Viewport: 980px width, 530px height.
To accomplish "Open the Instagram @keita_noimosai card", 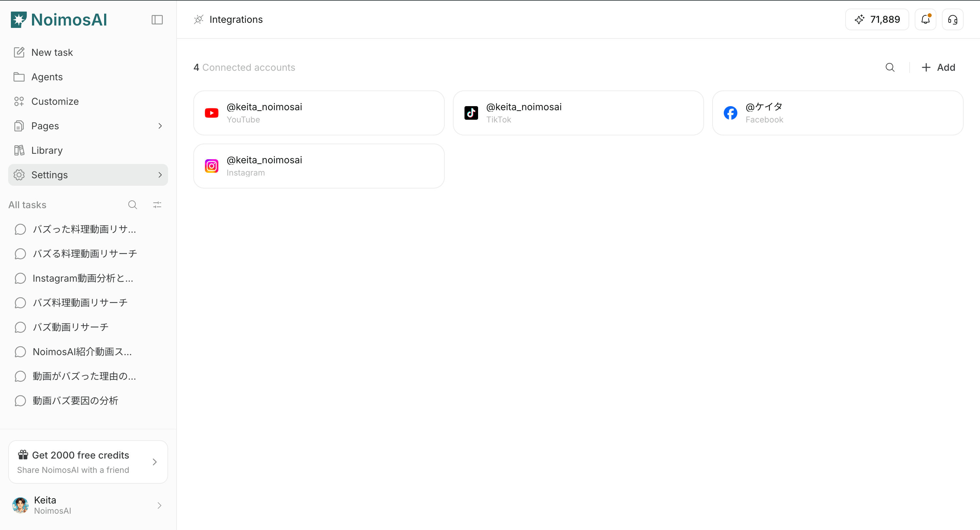I will (x=319, y=166).
